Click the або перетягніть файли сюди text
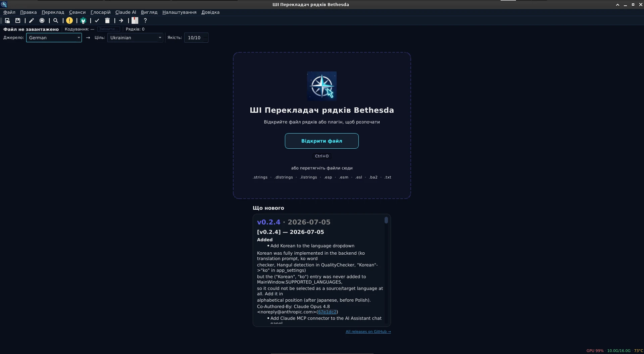The image size is (644, 354). pos(322,168)
